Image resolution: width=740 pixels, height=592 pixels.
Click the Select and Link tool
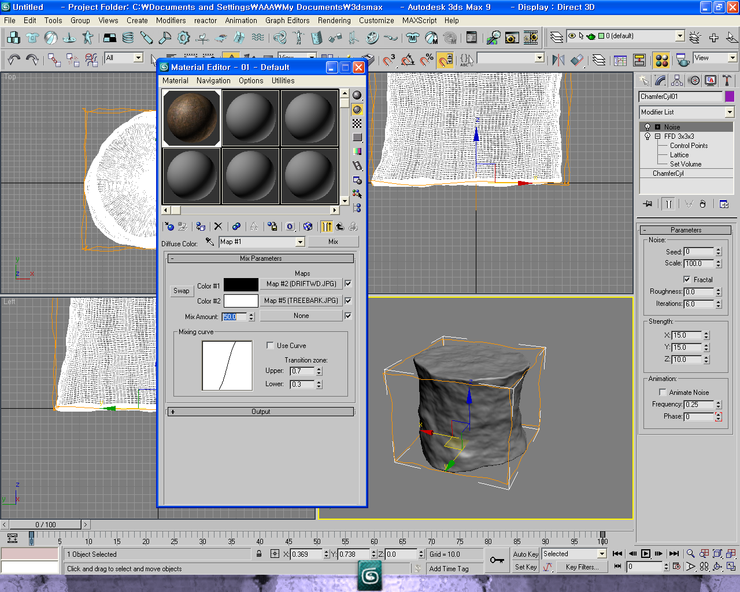coord(54,59)
